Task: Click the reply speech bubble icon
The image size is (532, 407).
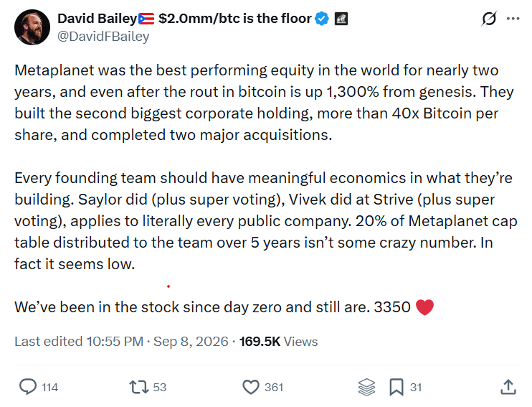Action: click(28, 387)
